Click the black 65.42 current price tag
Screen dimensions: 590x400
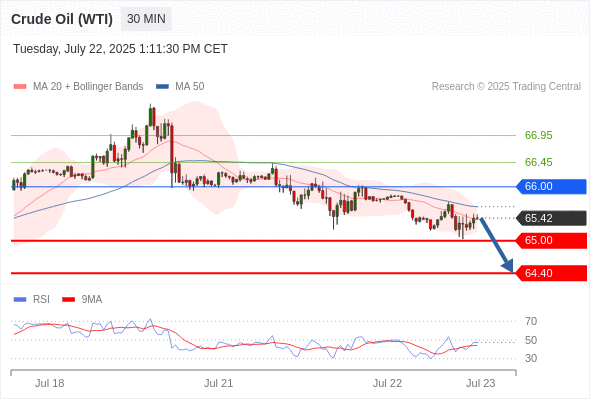point(551,218)
